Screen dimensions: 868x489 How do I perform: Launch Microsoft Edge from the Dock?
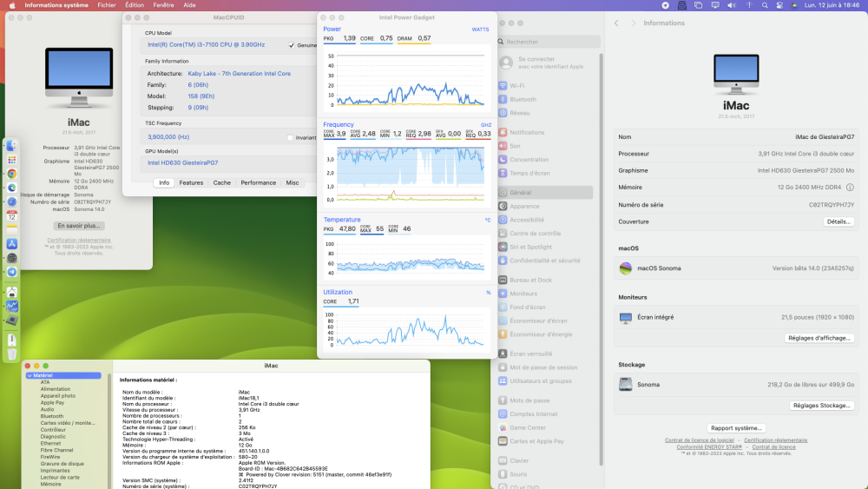click(11, 188)
